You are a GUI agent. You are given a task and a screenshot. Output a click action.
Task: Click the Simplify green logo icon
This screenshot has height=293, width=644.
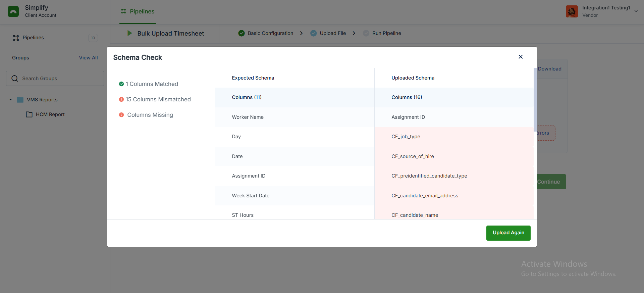(13, 11)
